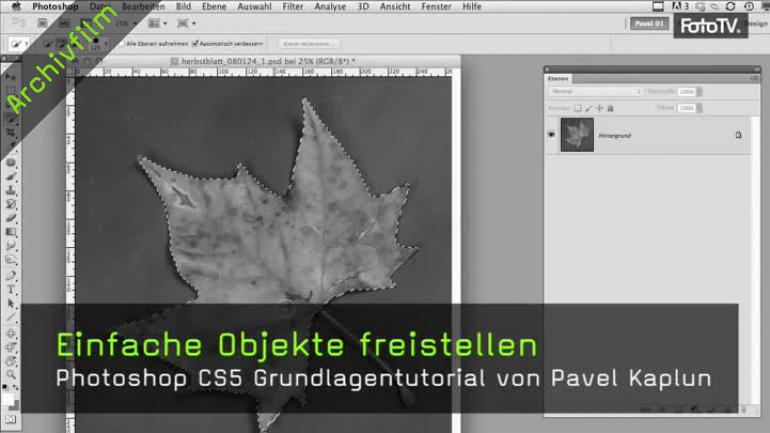Select the Blur tool
This screenshot has width=770, height=433.
(11, 245)
